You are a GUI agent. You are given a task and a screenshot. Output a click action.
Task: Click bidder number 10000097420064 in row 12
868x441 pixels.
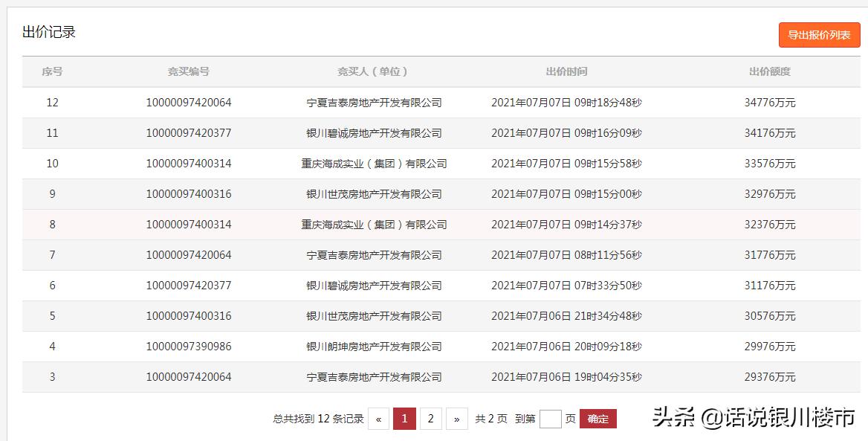(189, 103)
